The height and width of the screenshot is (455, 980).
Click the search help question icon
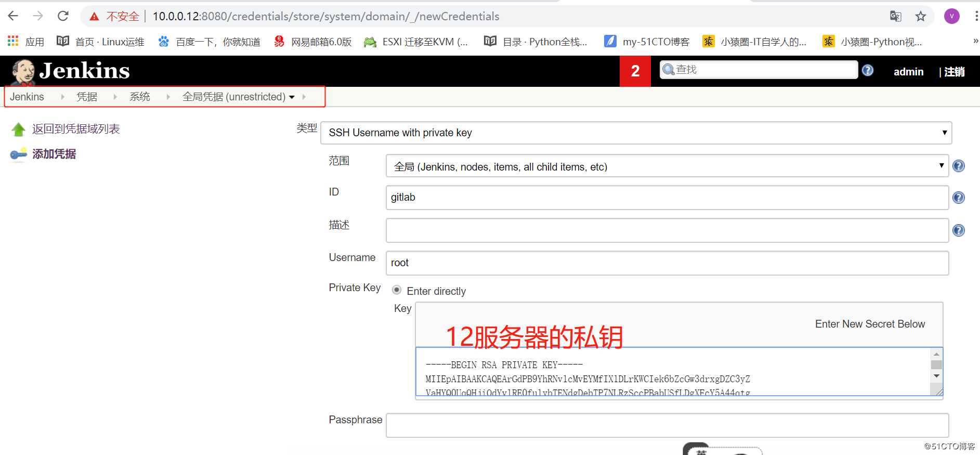point(868,70)
